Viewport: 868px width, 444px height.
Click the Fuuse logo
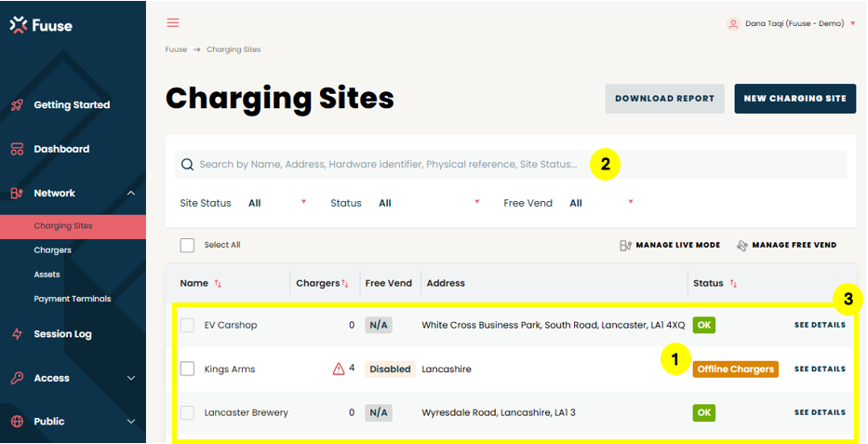click(41, 25)
